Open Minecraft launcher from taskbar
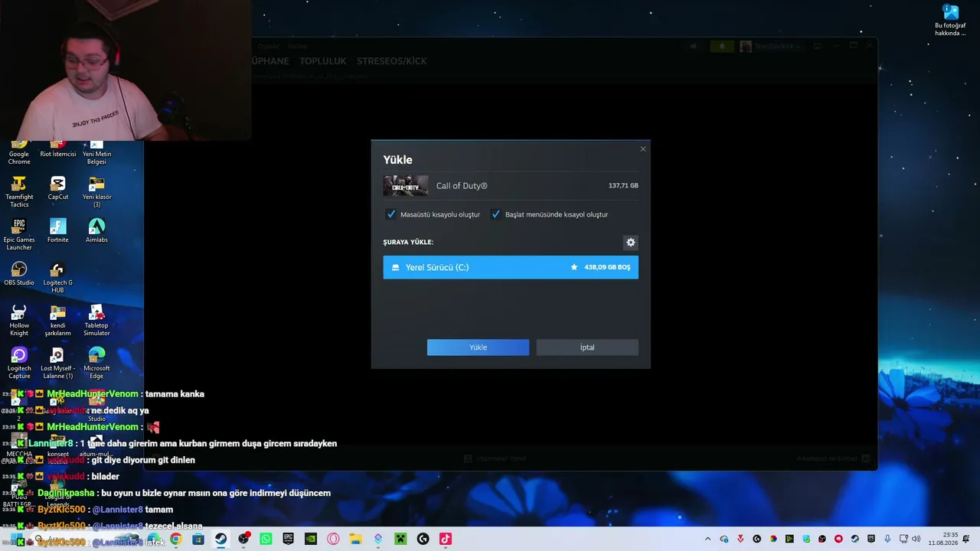 400,540
